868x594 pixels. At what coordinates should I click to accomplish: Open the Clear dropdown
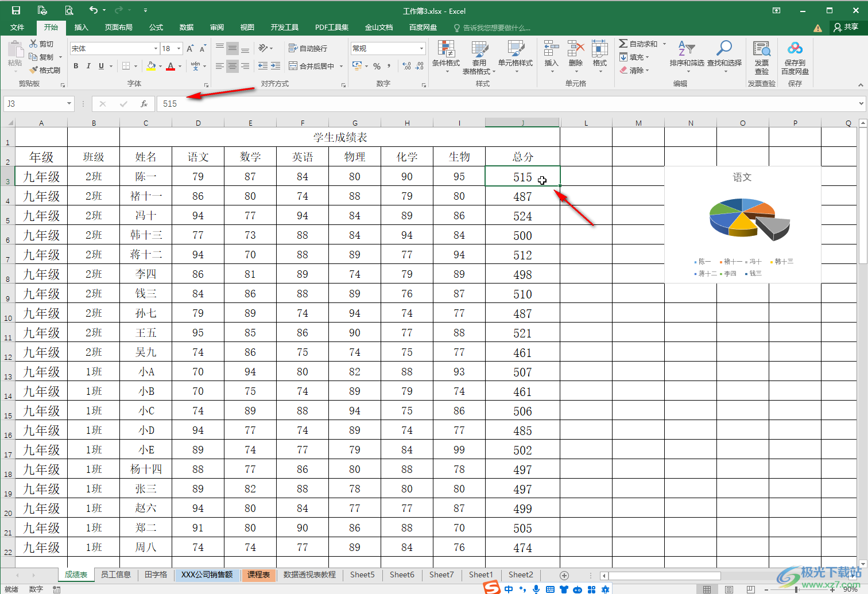[634, 70]
